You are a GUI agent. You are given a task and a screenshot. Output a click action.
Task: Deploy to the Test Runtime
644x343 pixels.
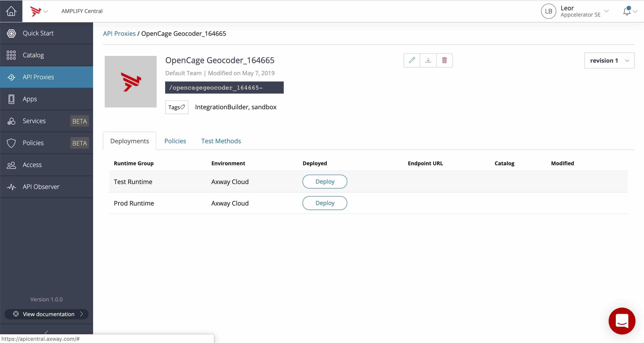[x=325, y=182]
